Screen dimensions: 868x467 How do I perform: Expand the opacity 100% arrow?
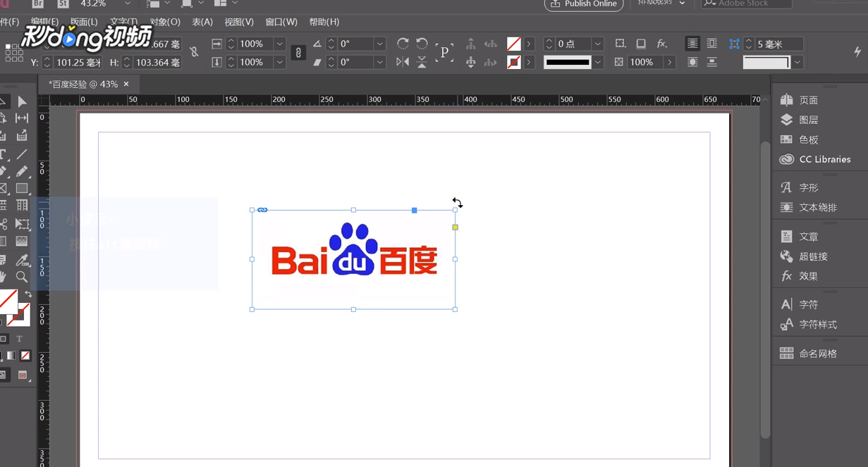tap(669, 62)
